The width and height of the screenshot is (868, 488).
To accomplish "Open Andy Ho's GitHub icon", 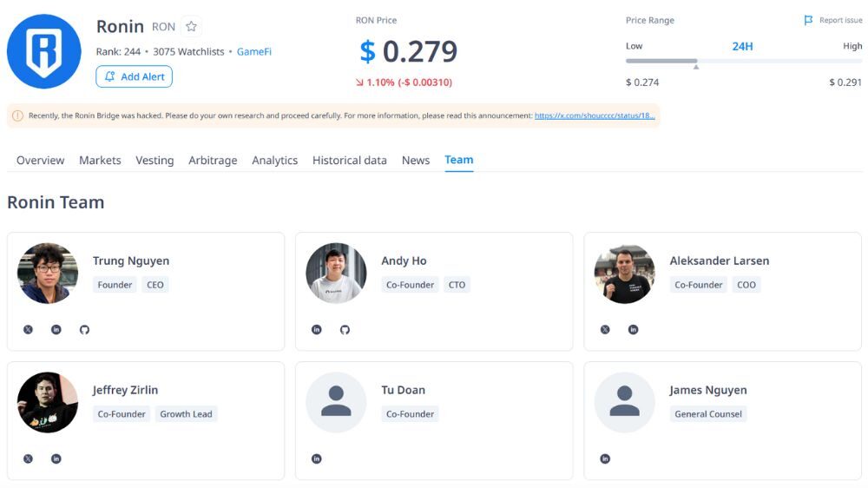I will pos(345,330).
